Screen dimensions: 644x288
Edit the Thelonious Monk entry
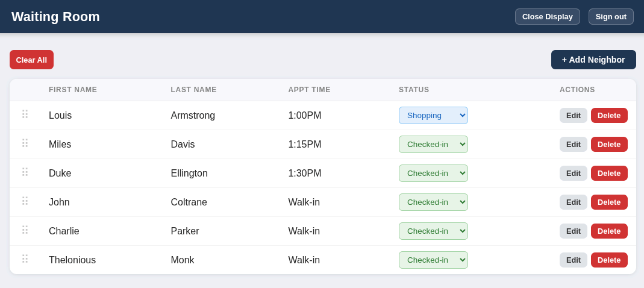[574, 260]
